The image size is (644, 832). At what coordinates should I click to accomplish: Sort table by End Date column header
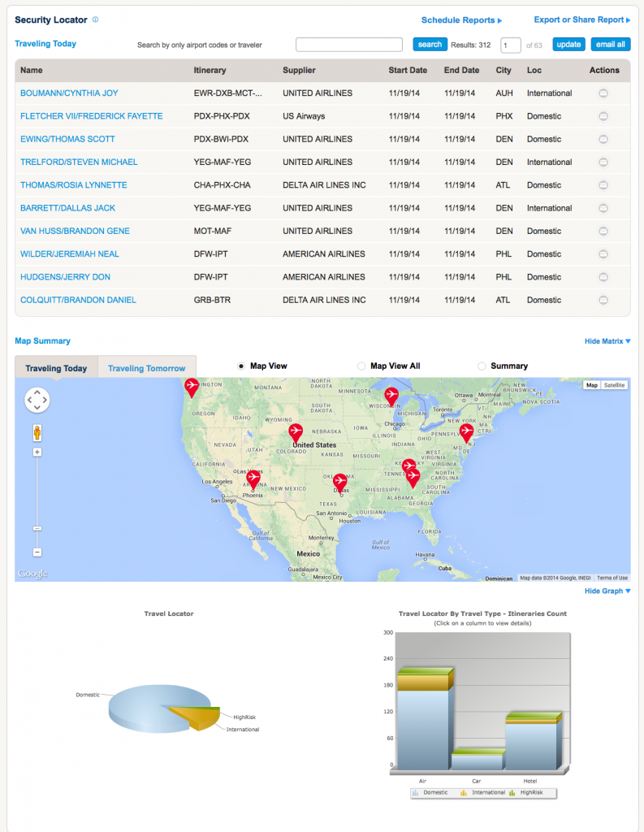click(461, 70)
